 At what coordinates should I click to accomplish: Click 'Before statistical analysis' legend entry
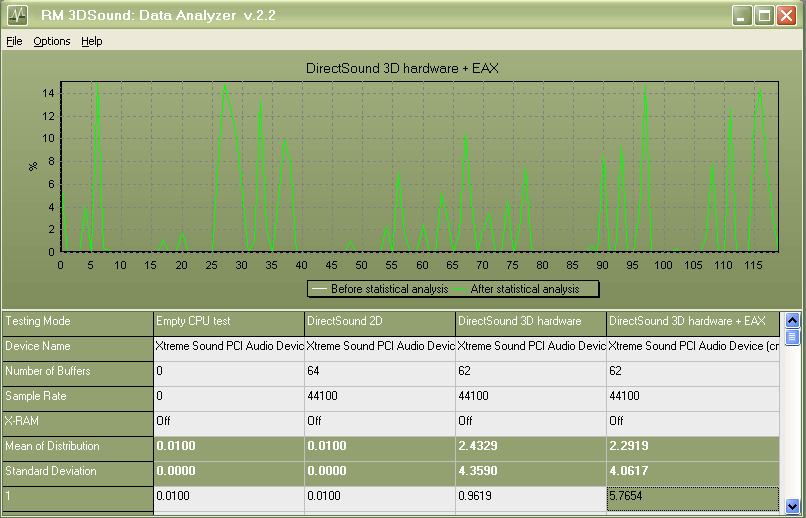379,289
